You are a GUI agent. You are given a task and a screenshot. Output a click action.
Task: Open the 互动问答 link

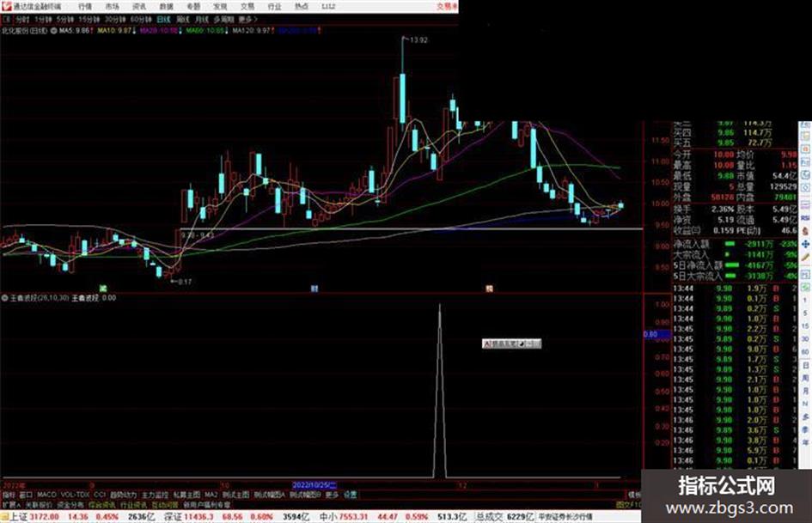(x=165, y=505)
